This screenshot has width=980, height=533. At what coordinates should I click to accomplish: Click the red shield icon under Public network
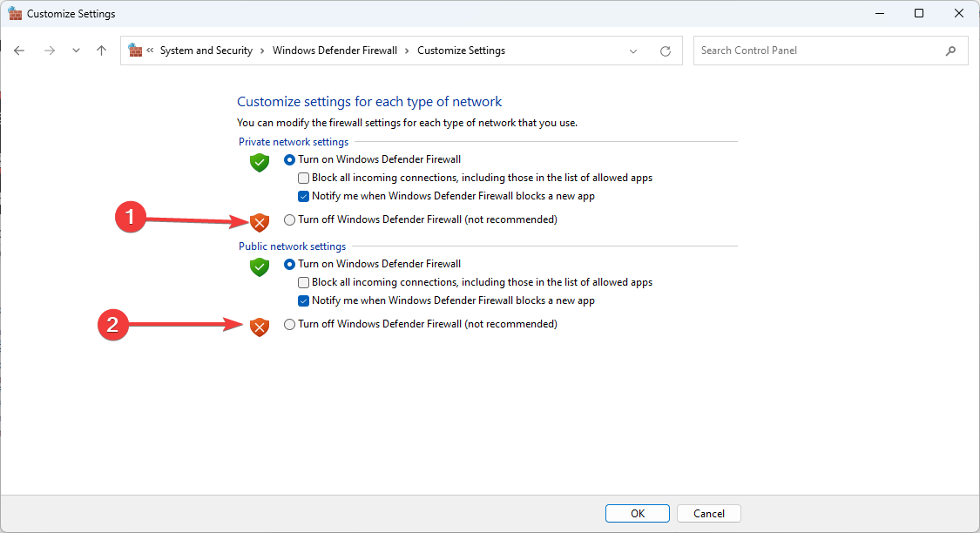pyautogui.click(x=260, y=327)
